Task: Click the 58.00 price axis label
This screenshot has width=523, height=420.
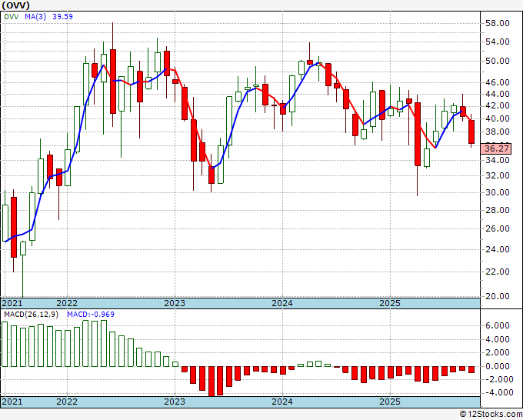Action: (x=498, y=23)
